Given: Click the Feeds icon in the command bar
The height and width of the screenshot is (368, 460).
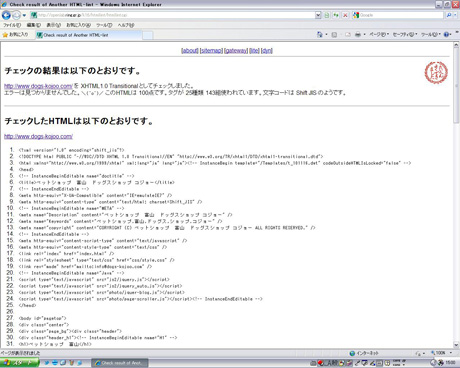Looking at the screenshot, I should [x=334, y=35].
